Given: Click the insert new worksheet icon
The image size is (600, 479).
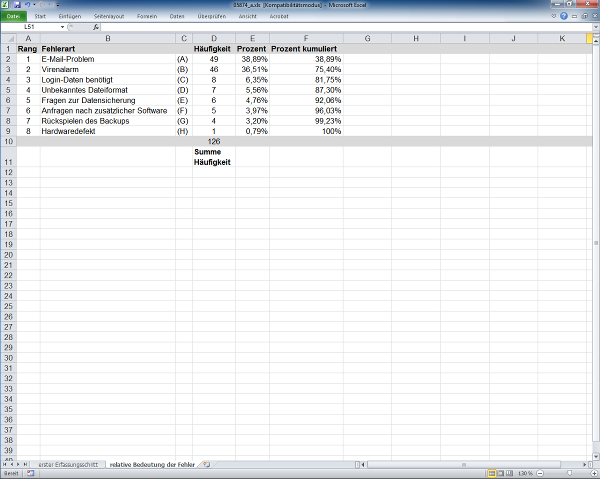Looking at the screenshot, I should [x=206, y=465].
